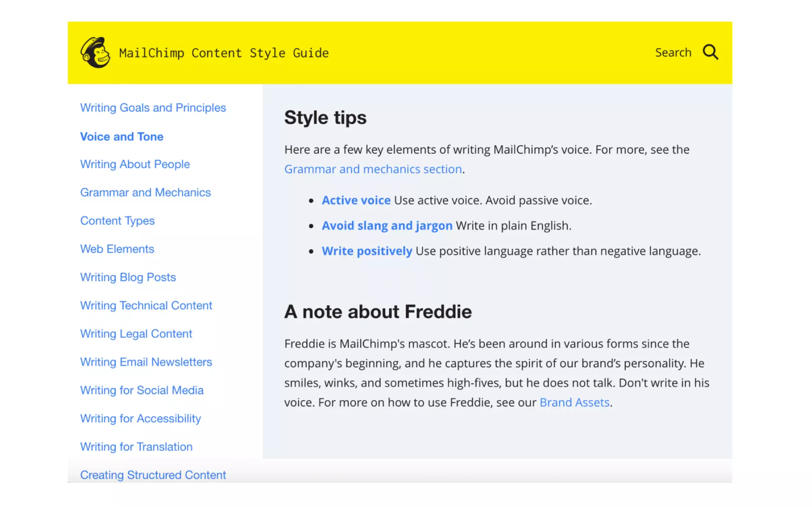The height and width of the screenshot is (508, 812).
Task: Select the Voice and Tone sidebar item
Action: tap(122, 137)
